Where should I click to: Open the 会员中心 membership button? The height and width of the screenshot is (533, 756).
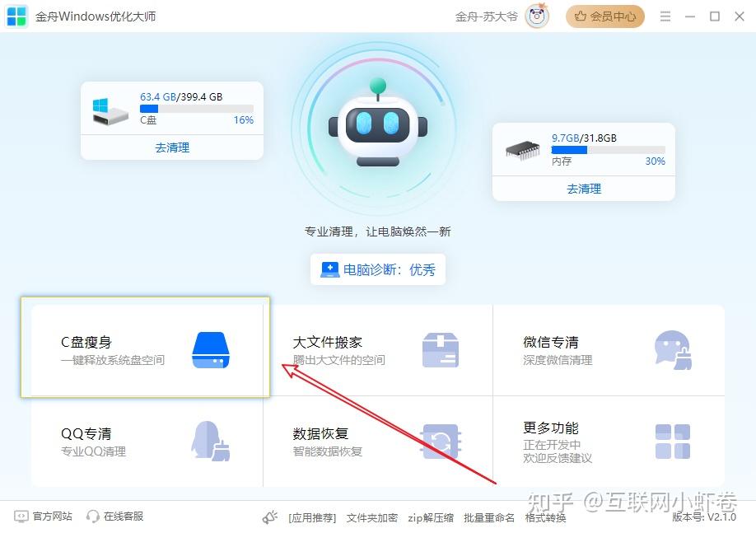click(604, 16)
